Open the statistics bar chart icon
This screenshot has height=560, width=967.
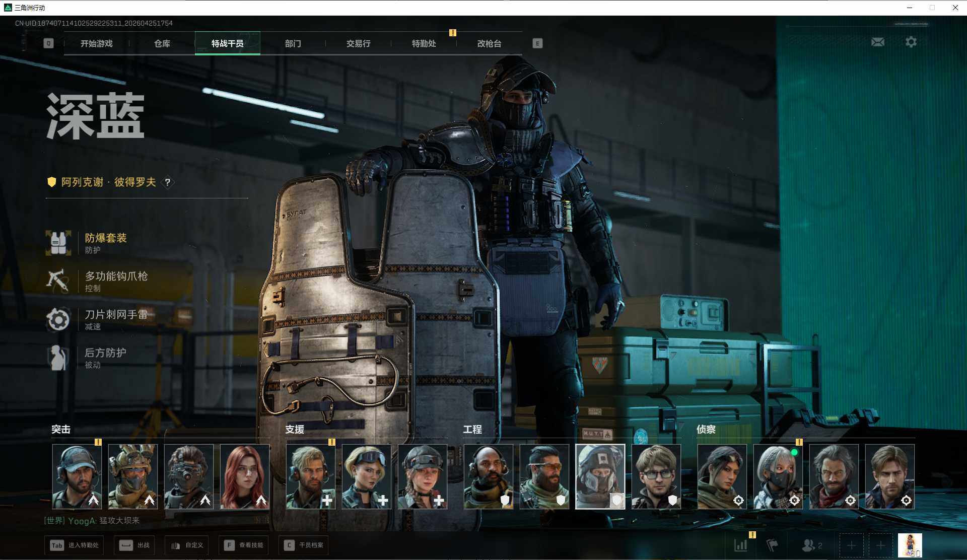pos(741,545)
